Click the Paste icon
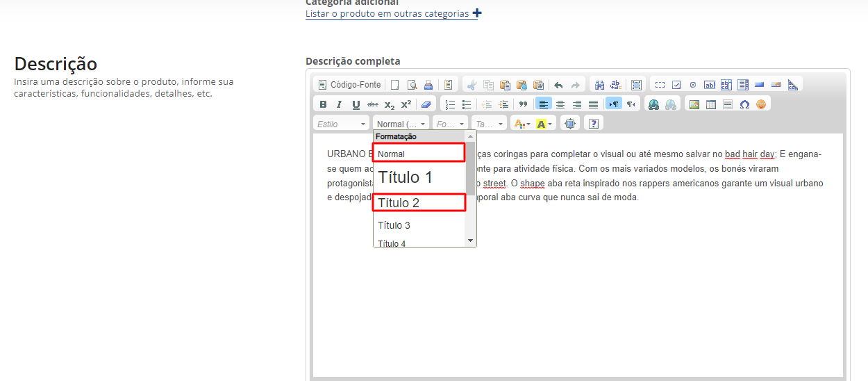Image resolution: width=868 pixels, height=381 pixels. click(x=506, y=85)
